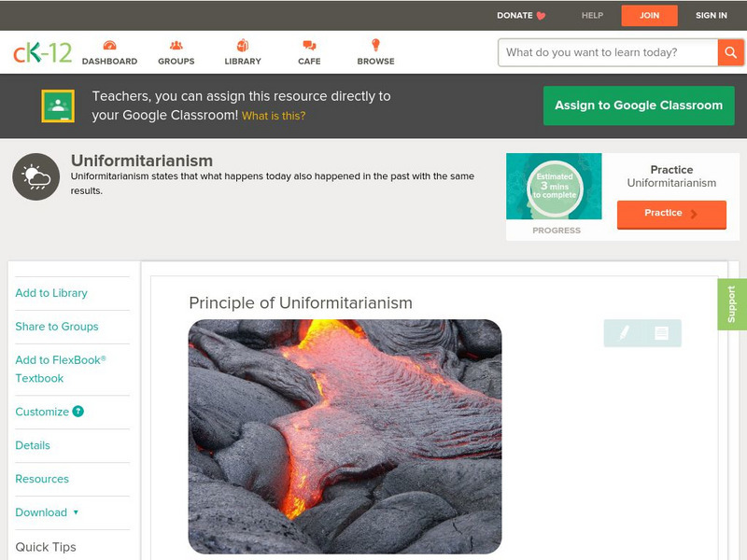Click the Groups people icon
The width and height of the screenshot is (747, 560).
pos(176,45)
